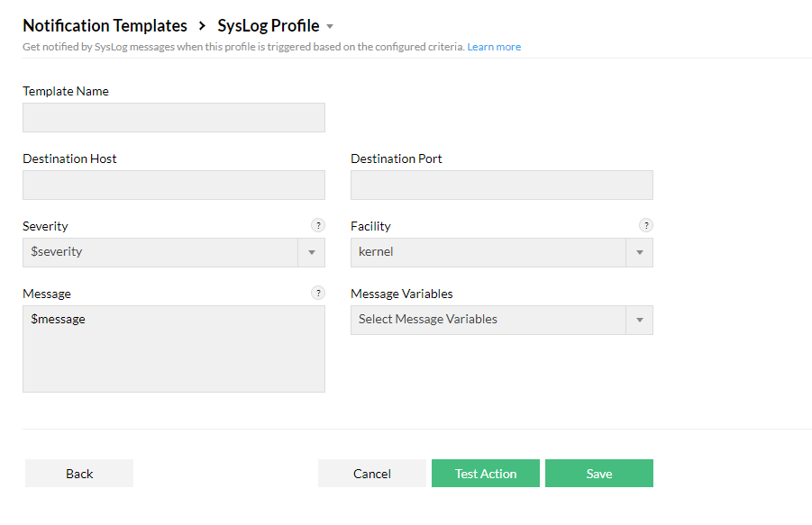Viewport: 812px width, 525px height.
Task: Open the Learn more link
Action: (x=493, y=46)
